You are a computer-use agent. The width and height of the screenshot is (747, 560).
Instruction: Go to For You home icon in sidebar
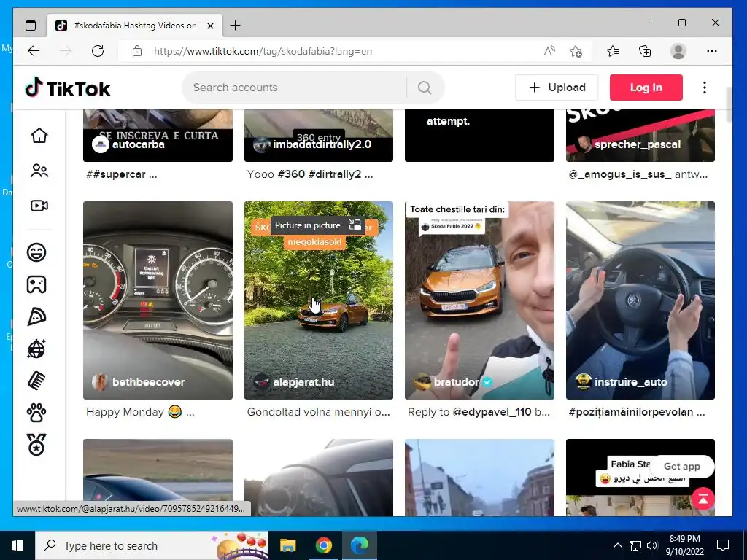(x=39, y=136)
